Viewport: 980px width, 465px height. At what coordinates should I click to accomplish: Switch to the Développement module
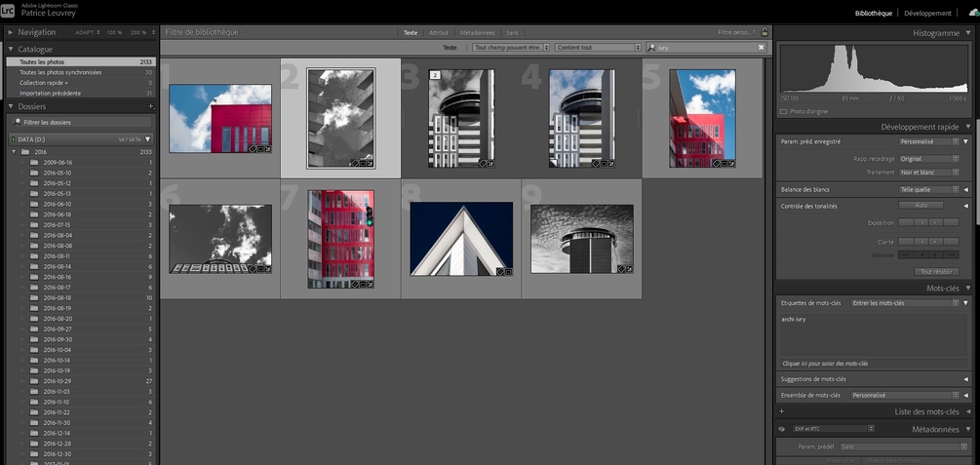[927, 14]
